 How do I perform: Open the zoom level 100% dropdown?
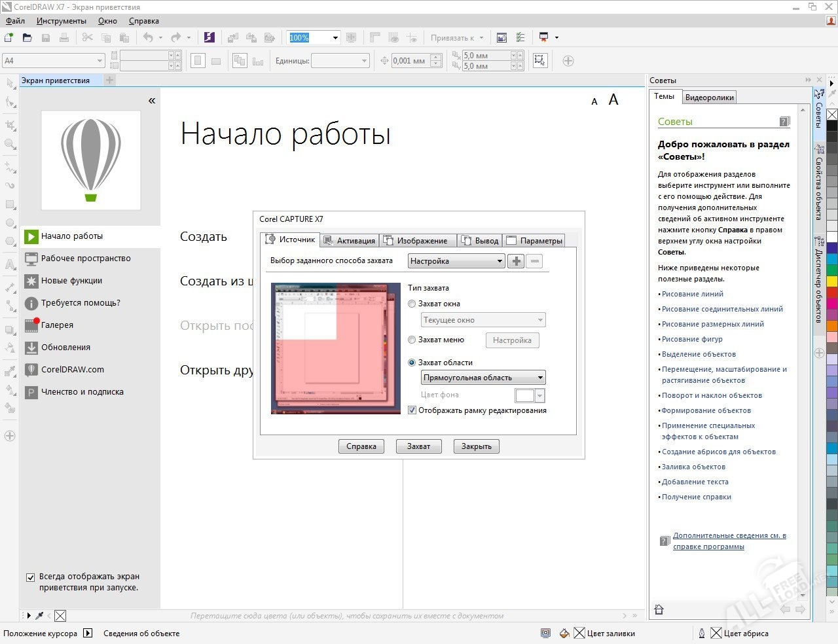coord(335,38)
